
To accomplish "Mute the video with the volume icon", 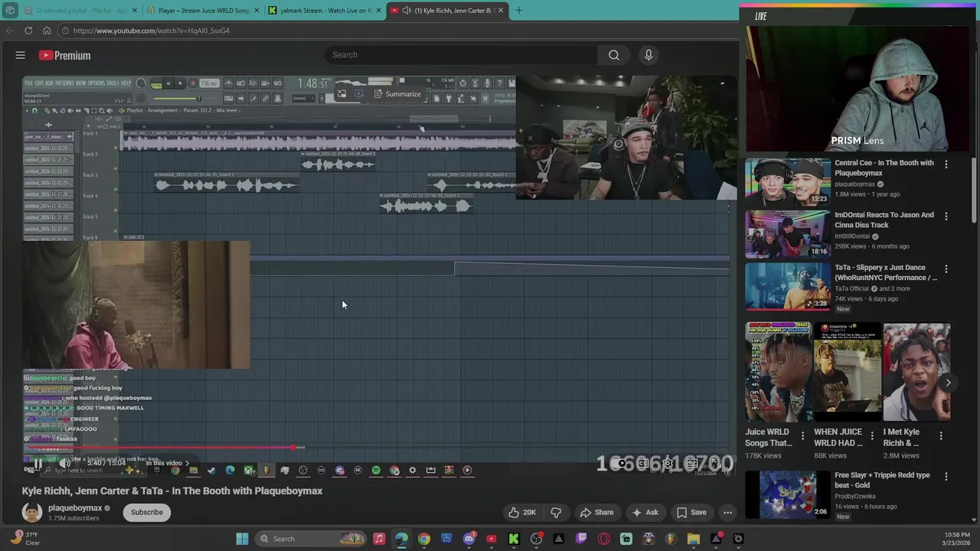I will 65,463.
